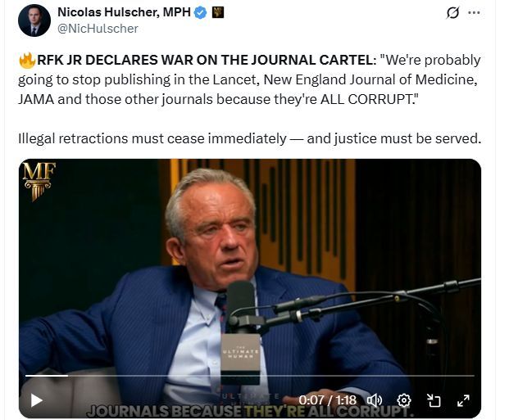The width and height of the screenshot is (509, 420).
Task: Click the fire emoji in the post
Action: click(x=27, y=61)
